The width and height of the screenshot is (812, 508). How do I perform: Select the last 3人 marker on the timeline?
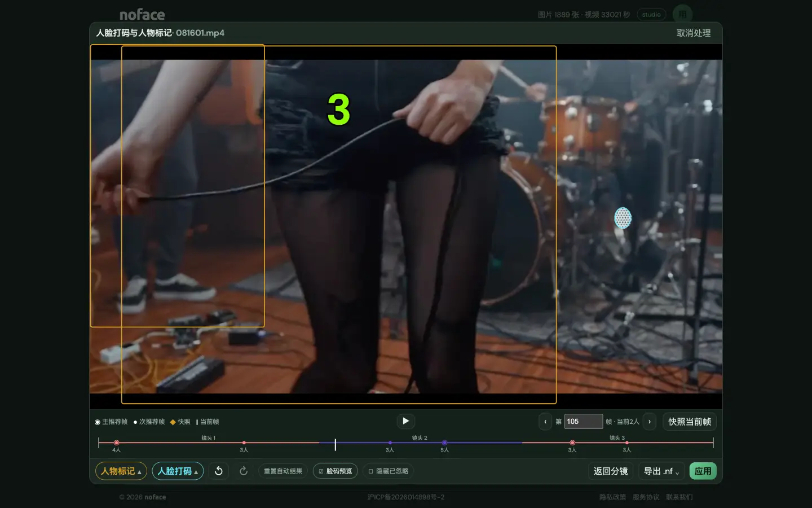(x=626, y=443)
